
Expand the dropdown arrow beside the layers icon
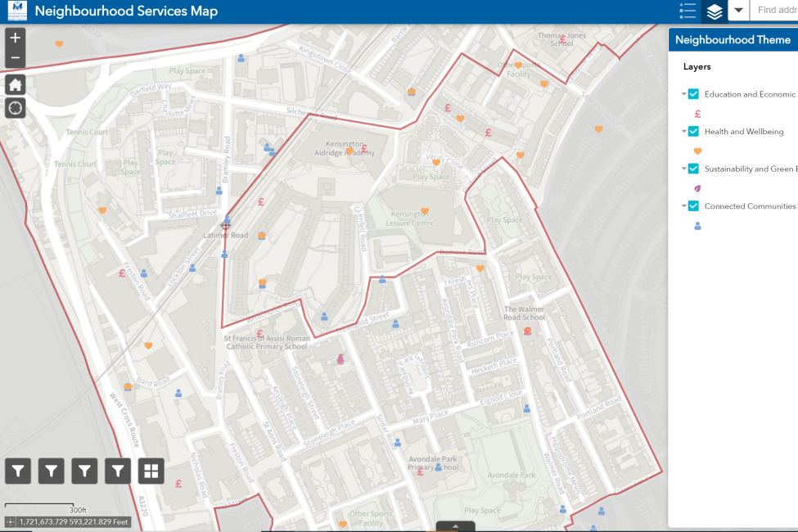738,11
